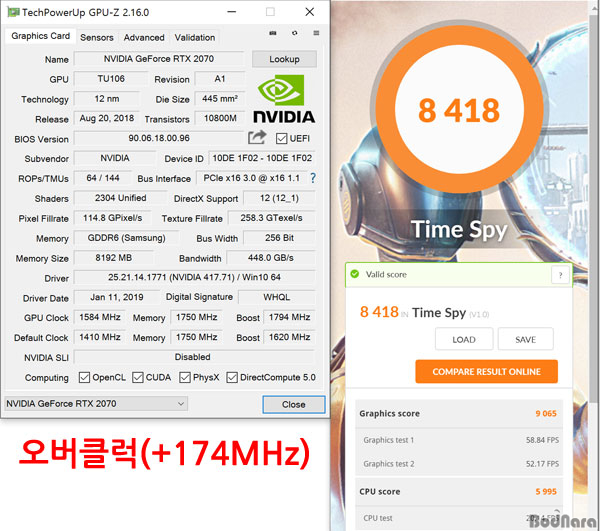Click the Release Aug 20, 2018 field

pyautogui.click(x=107, y=118)
